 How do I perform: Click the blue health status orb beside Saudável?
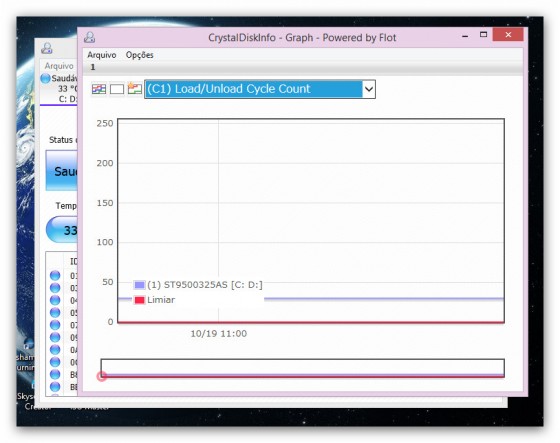[x=45, y=78]
